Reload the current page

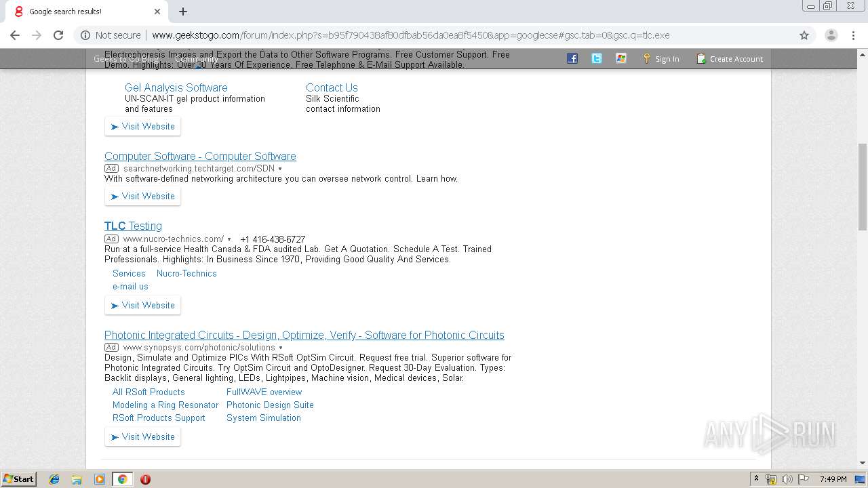click(58, 35)
